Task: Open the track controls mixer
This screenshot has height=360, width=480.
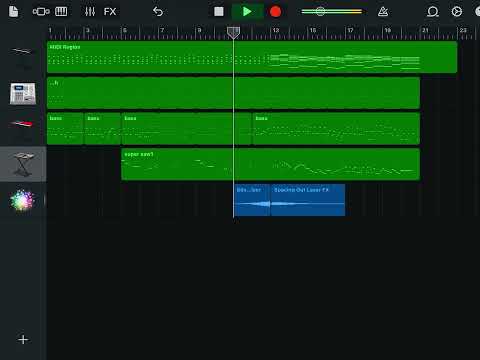Action: tap(90, 12)
